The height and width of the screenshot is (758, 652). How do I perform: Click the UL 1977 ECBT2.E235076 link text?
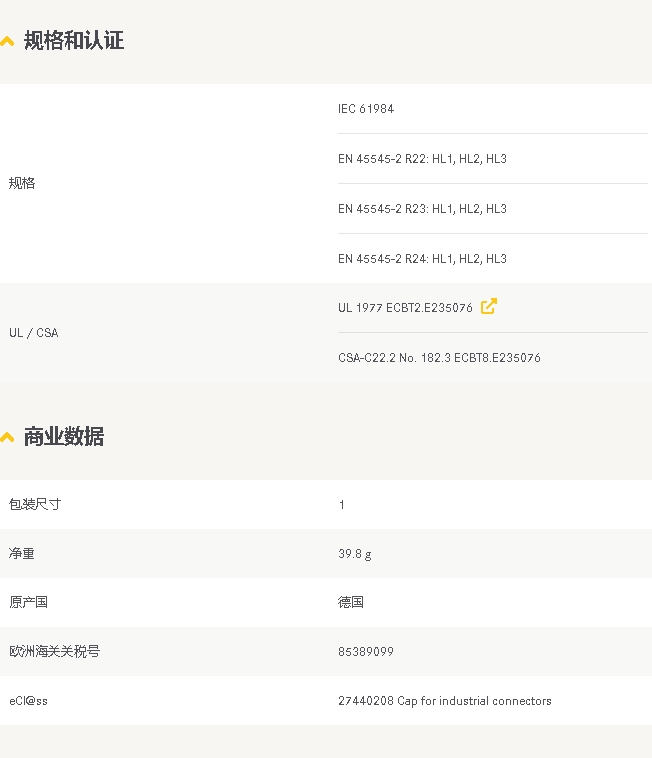pos(405,308)
